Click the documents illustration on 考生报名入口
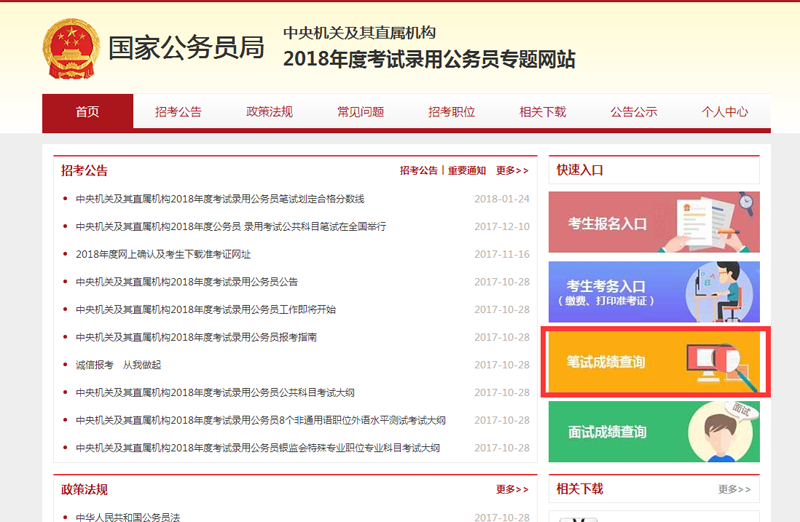 pyautogui.click(x=707, y=222)
